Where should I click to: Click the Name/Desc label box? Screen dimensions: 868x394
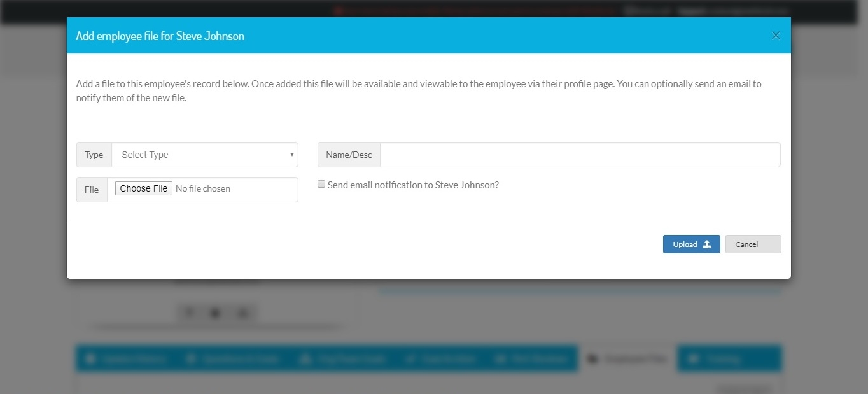coord(348,155)
